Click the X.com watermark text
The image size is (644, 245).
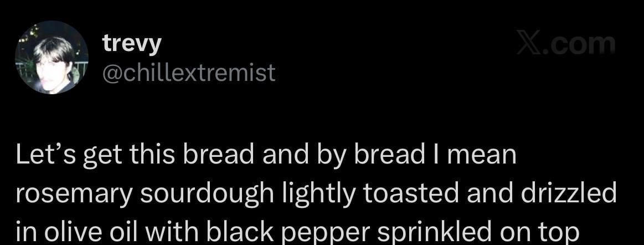click(566, 44)
